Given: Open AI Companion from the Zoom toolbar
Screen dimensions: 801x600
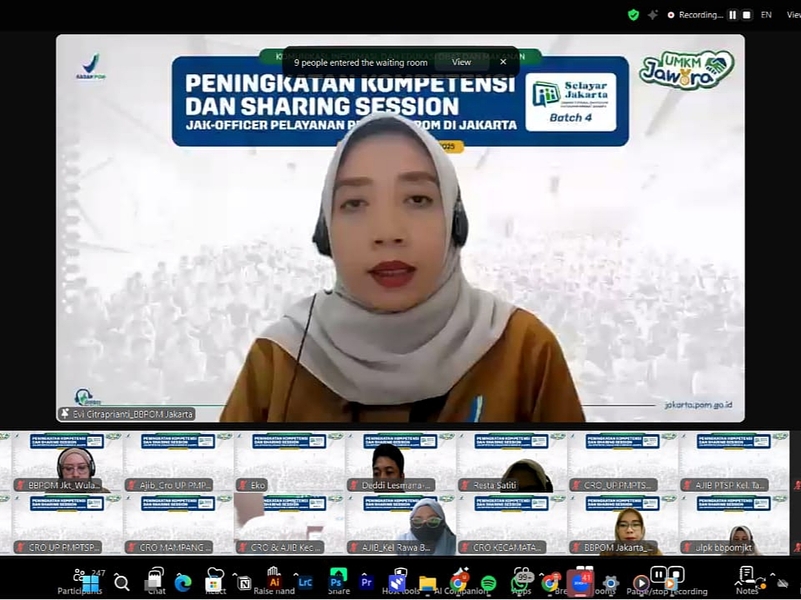Looking at the screenshot, I should pos(460,582).
